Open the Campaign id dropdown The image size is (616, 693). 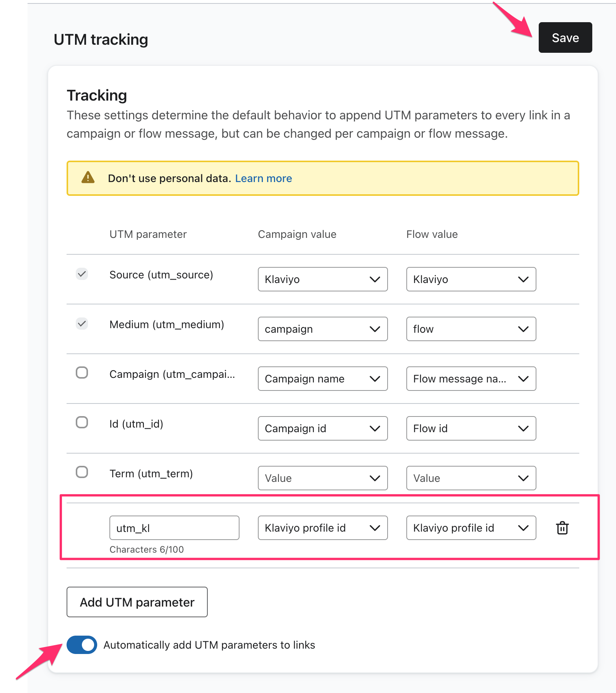point(323,428)
